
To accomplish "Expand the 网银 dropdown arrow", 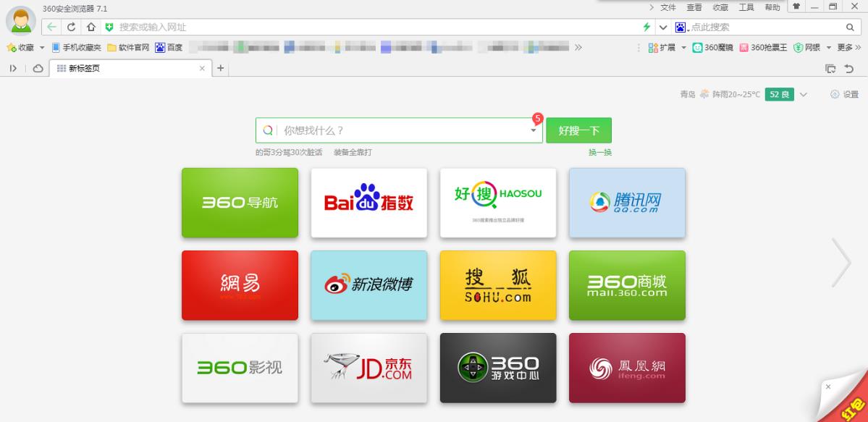I will 829,48.
